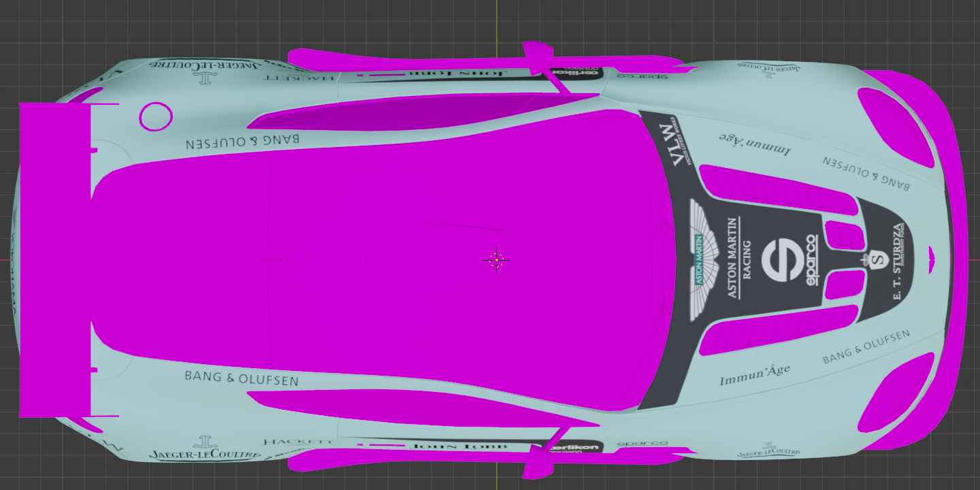Click the mirrored Immun'Âge decal on the hood
Viewport: 980px width, 490px height.
click(755, 144)
